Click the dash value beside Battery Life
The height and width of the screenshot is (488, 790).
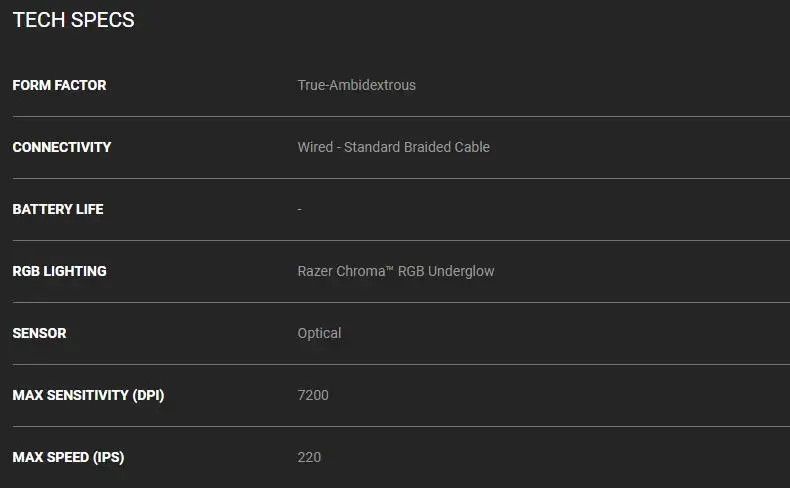(x=299, y=209)
